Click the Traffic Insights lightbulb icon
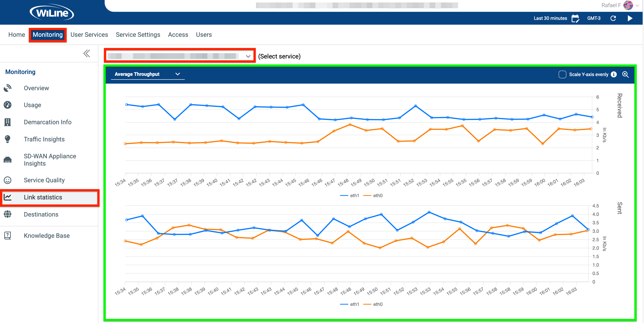This screenshot has height=323, width=644. pyautogui.click(x=8, y=139)
